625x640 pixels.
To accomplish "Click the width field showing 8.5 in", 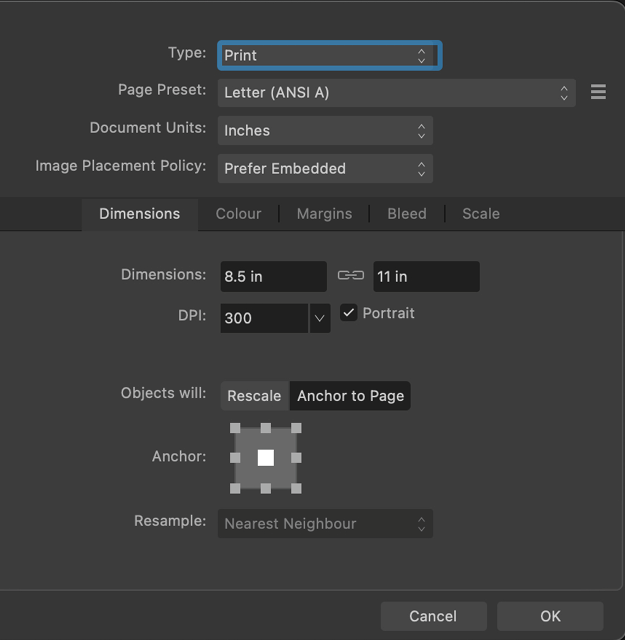I will point(273,276).
